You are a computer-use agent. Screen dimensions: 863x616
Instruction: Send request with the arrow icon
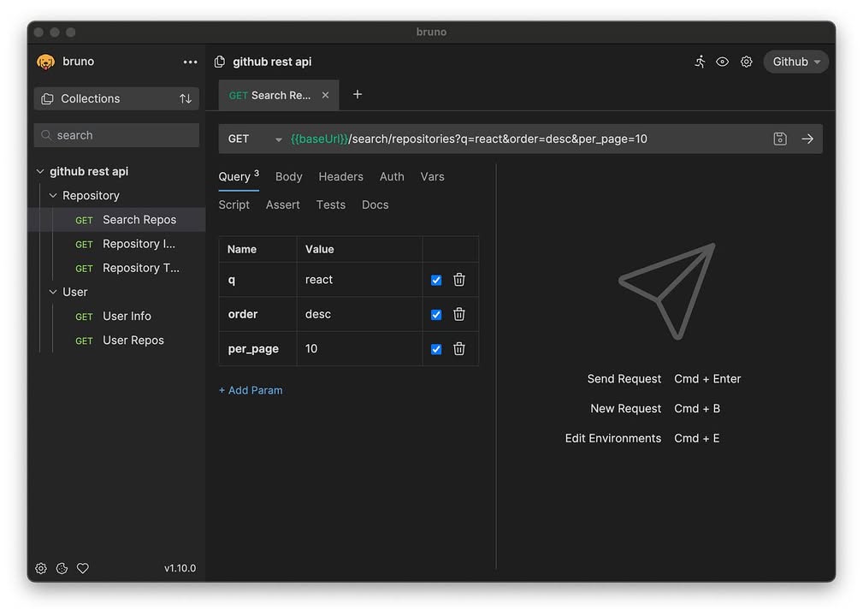[x=807, y=139]
